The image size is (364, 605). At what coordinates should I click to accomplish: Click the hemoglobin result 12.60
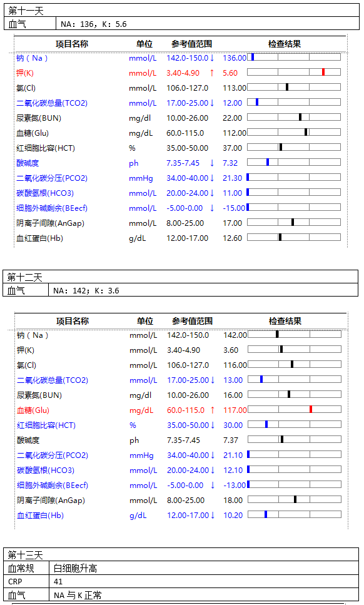pyautogui.click(x=233, y=238)
